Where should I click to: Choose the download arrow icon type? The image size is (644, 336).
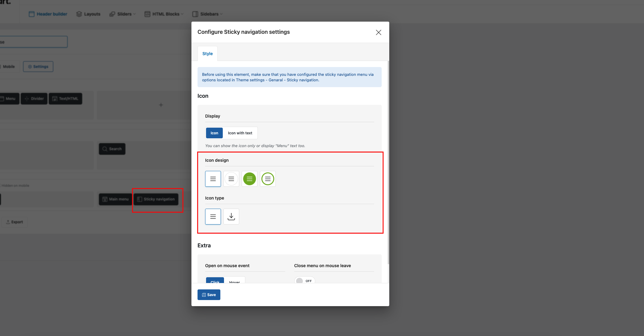pos(231,217)
